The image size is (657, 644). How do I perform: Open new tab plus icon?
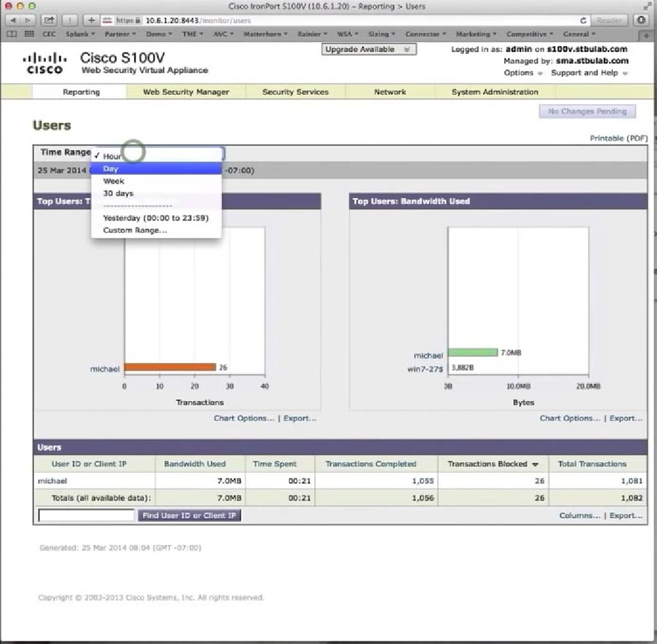point(646,35)
